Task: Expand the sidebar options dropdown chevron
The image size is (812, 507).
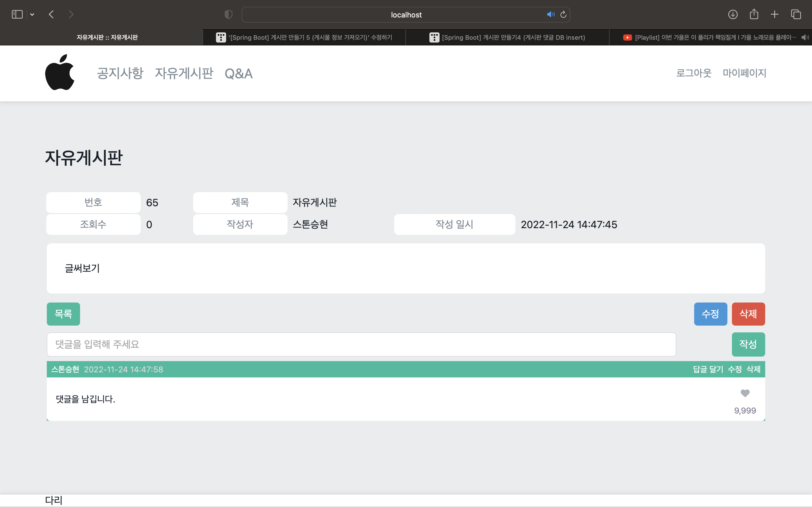Action: click(32, 14)
